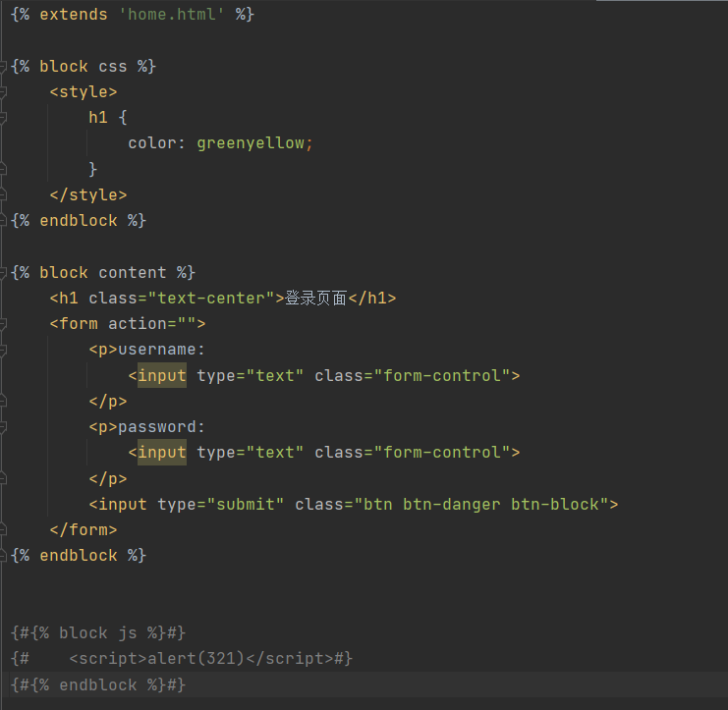
Task: Click highlighted 'input' tag under password
Action: pos(162,453)
